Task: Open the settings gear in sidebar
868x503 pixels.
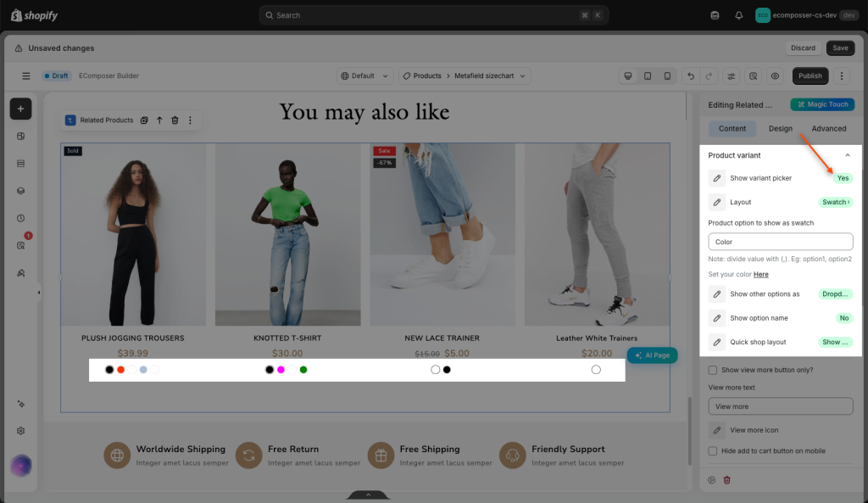Action: 21,431
